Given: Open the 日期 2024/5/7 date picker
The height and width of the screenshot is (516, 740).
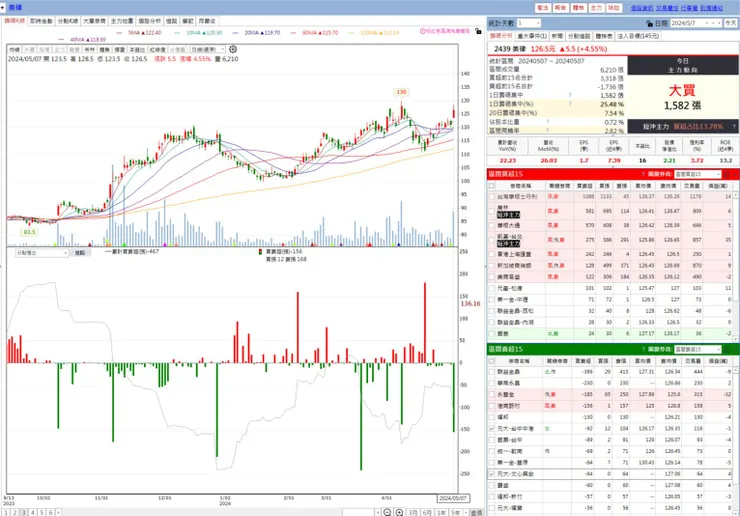Looking at the screenshot, I should point(696,23).
